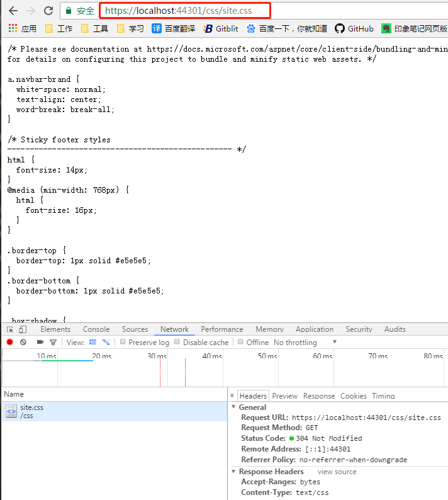Click the capture screenshots camera icon
Image resolution: width=448 pixels, height=500 pixels.
pos(40,342)
